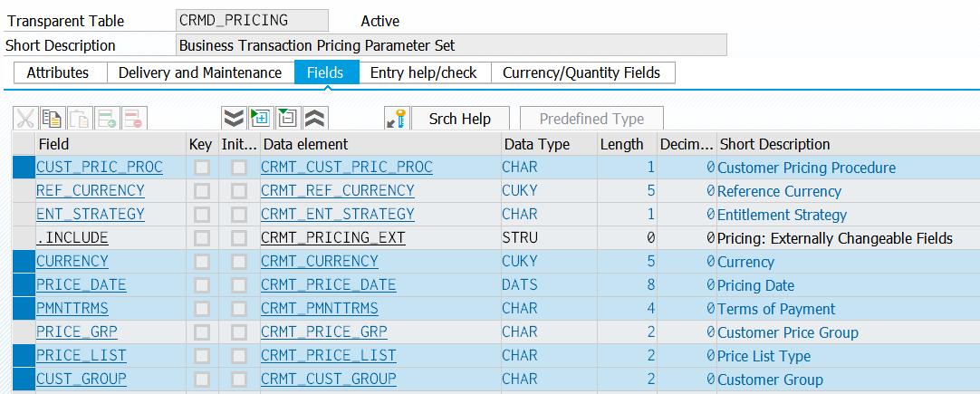
Task: Click the Expand All Includes double-chevron icon
Action: point(234,119)
